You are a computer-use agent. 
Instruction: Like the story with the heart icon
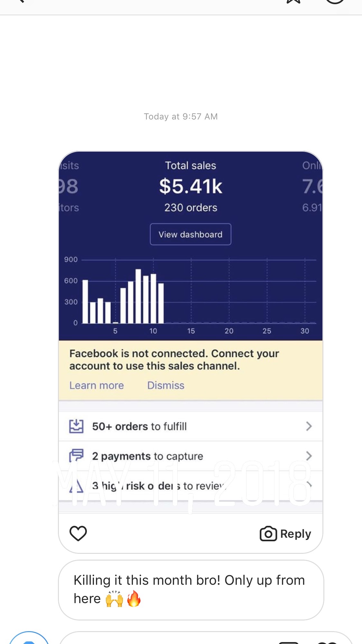pyautogui.click(x=78, y=533)
